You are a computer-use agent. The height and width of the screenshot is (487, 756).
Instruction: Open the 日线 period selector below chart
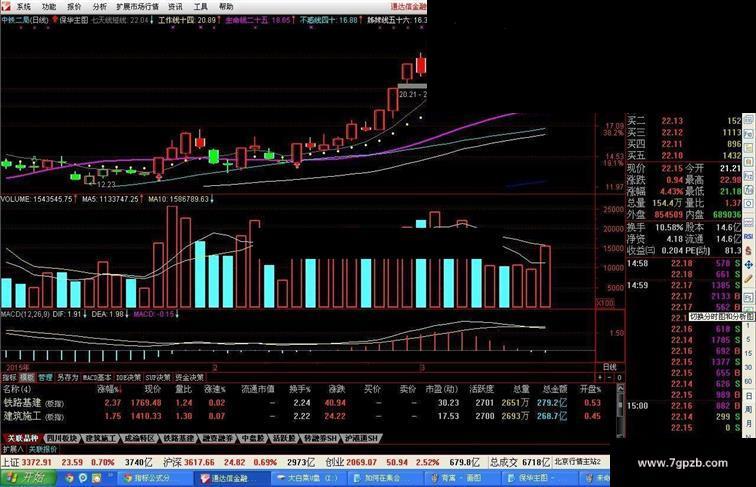[x=610, y=367]
